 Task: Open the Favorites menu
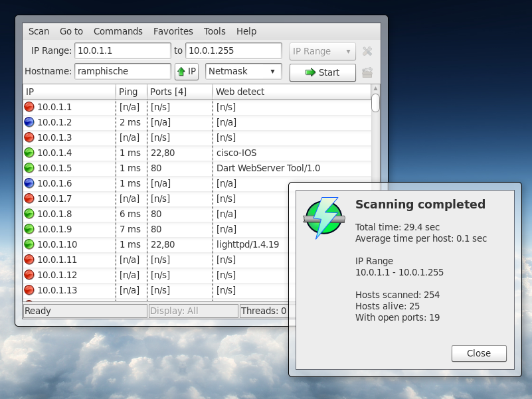[173, 31]
